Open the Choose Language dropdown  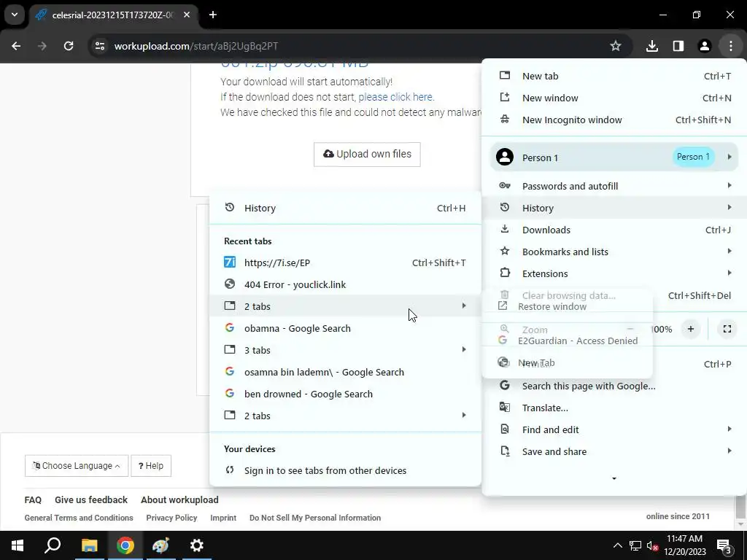pos(76,466)
